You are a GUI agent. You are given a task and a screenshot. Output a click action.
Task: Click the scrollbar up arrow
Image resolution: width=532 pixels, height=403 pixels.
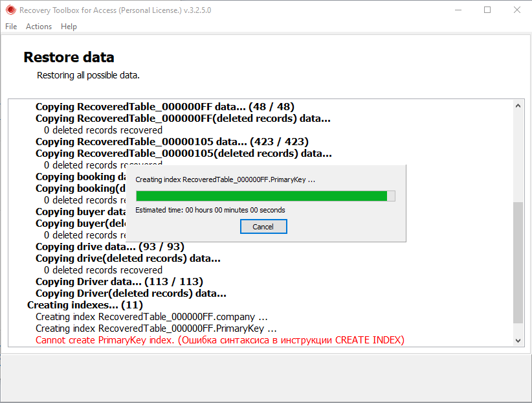518,106
